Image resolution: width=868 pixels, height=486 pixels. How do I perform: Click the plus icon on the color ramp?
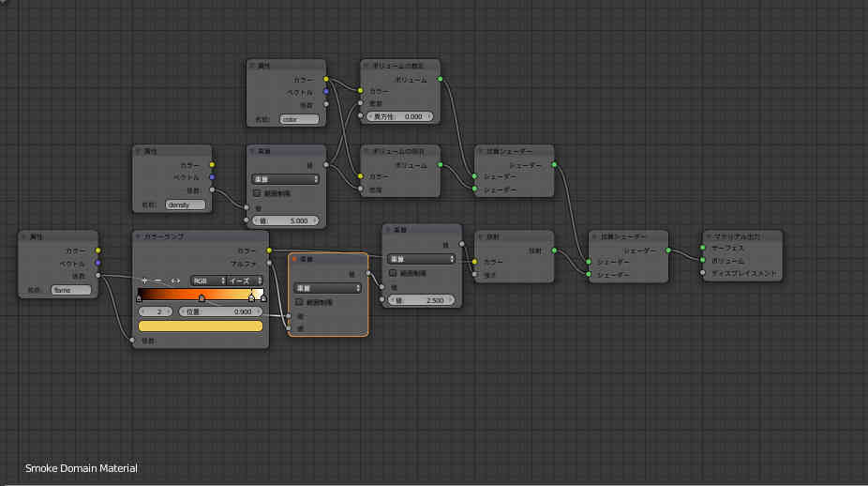click(144, 281)
